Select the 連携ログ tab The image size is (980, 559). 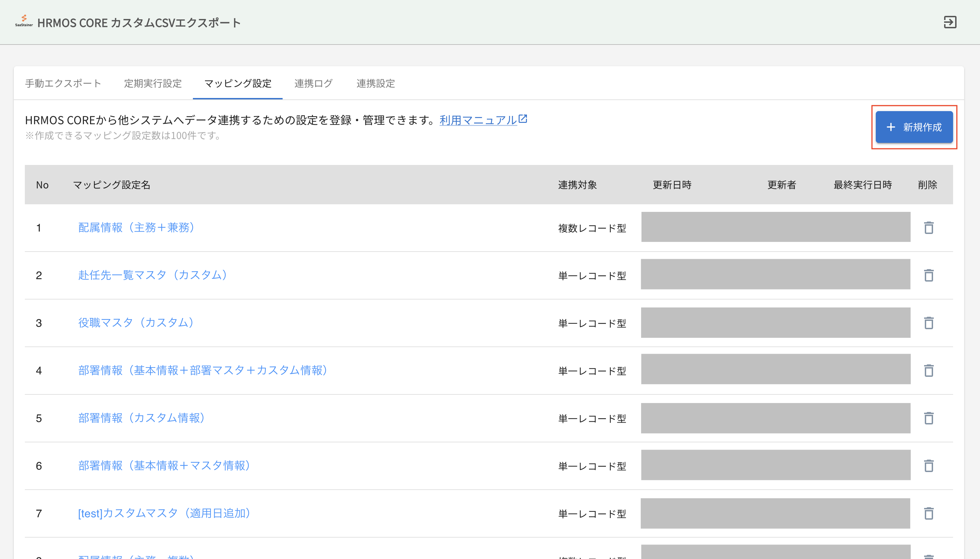pyautogui.click(x=313, y=83)
